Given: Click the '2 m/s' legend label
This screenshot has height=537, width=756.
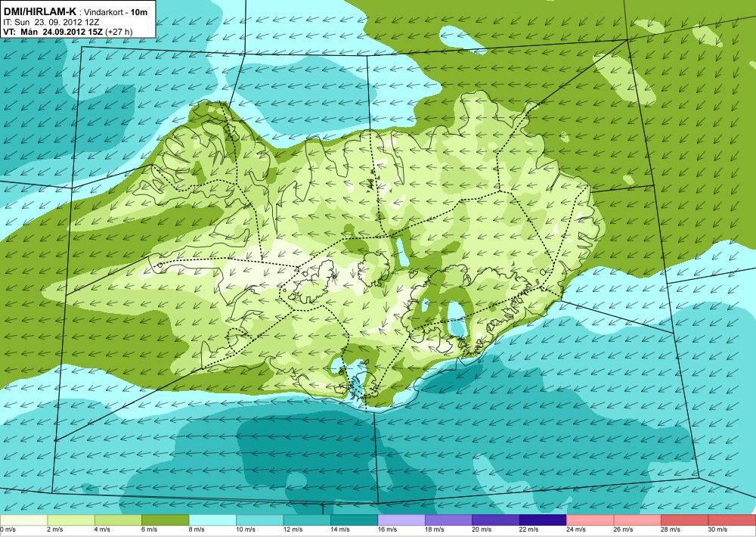Looking at the screenshot, I should (55, 529).
